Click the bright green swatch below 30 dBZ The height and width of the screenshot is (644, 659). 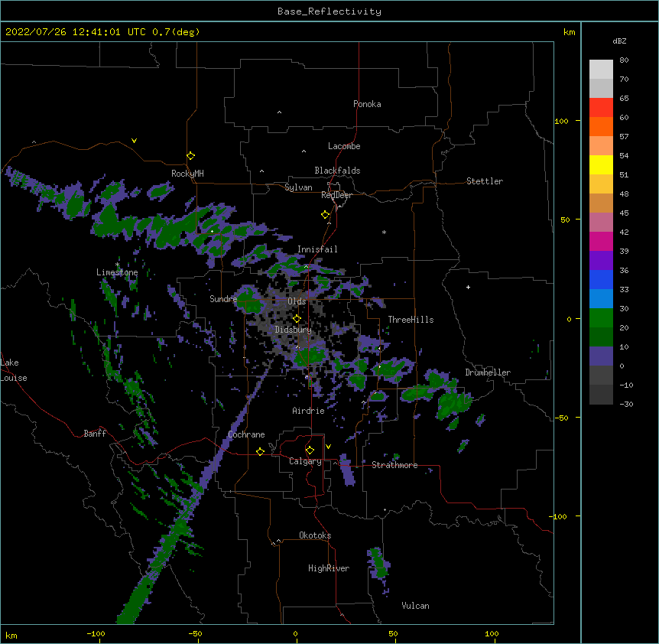pos(601,318)
